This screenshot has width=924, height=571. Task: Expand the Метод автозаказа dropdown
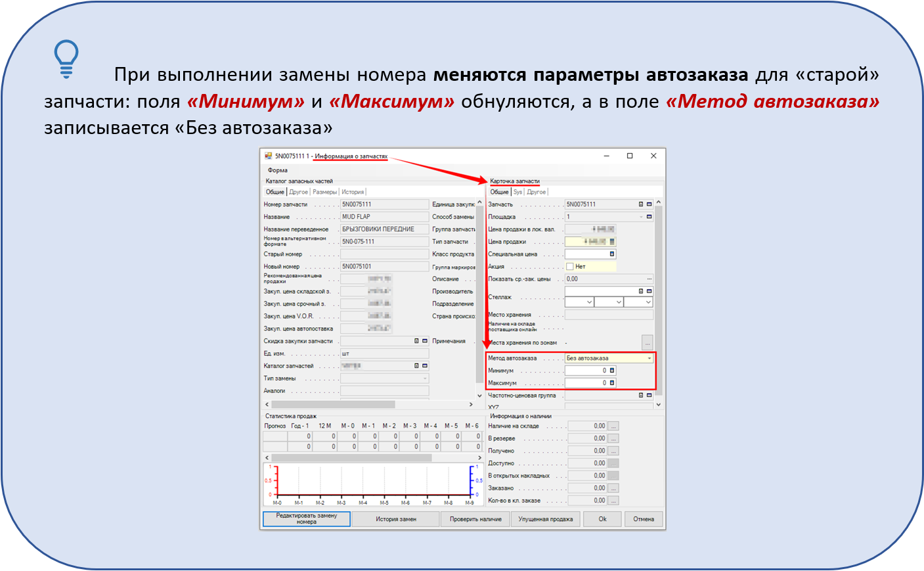click(649, 359)
